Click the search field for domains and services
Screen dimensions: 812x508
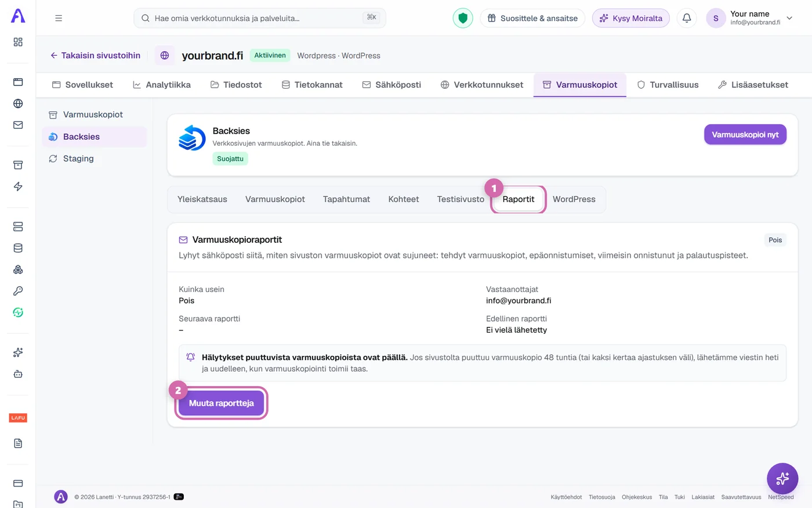260,18
